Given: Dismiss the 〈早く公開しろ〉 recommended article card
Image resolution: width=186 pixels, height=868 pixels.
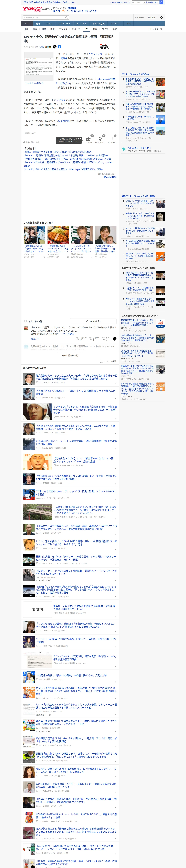Looking at the screenshot, I should click(92, 257).
